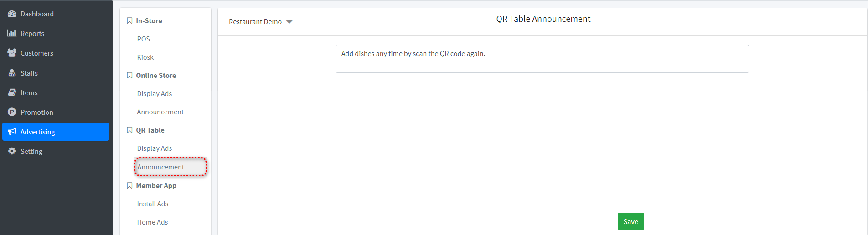Click the Member App section header
868x235 pixels.
click(x=156, y=186)
